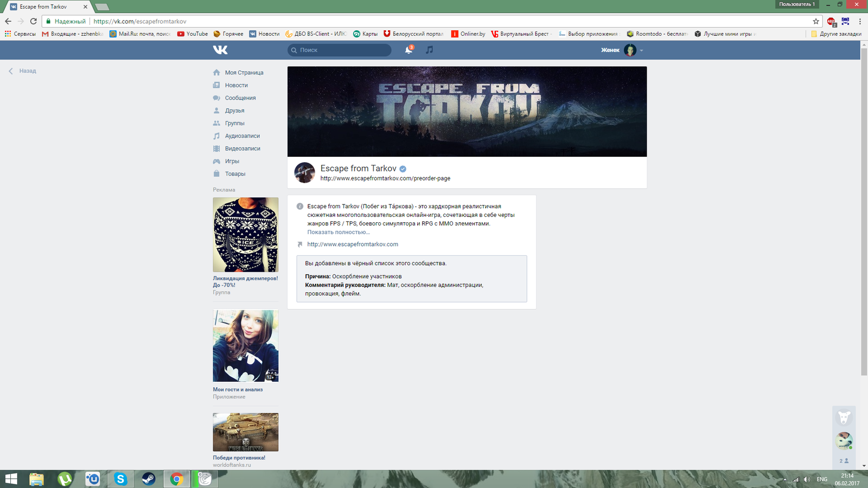Expand the Женек profile dropdown
The width and height of the screenshot is (868, 488).
pos(622,50)
